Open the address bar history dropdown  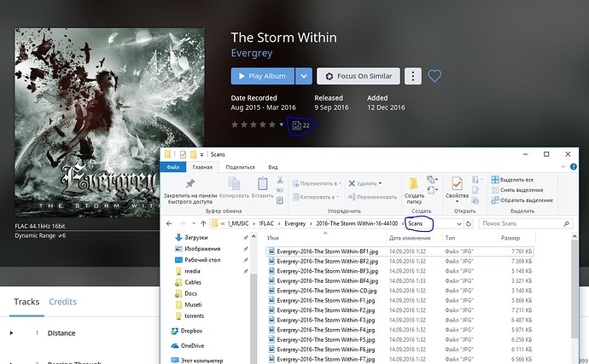click(x=458, y=223)
